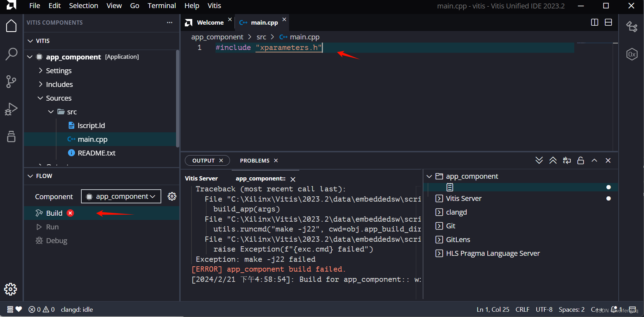Collapse app_component group in output channel list
This screenshot has height=317, width=644.
429,176
